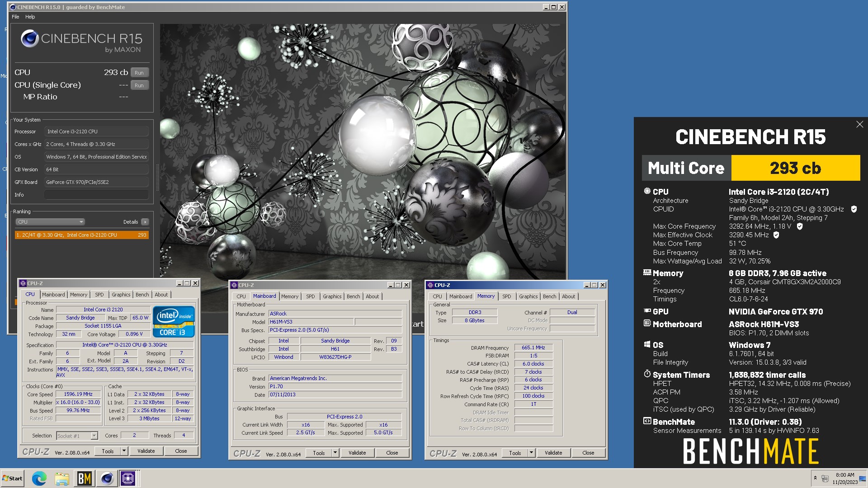The height and width of the screenshot is (488, 868).
Task: Open Graphics tab in right CPU-Z window
Action: pyautogui.click(x=528, y=296)
